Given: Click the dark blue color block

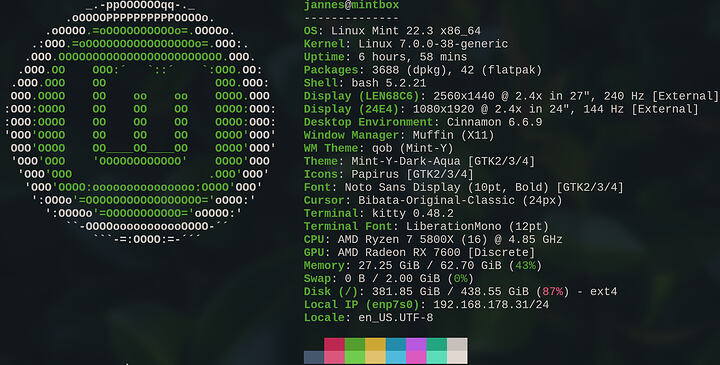Looking at the screenshot, I should pyautogui.click(x=396, y=344).
